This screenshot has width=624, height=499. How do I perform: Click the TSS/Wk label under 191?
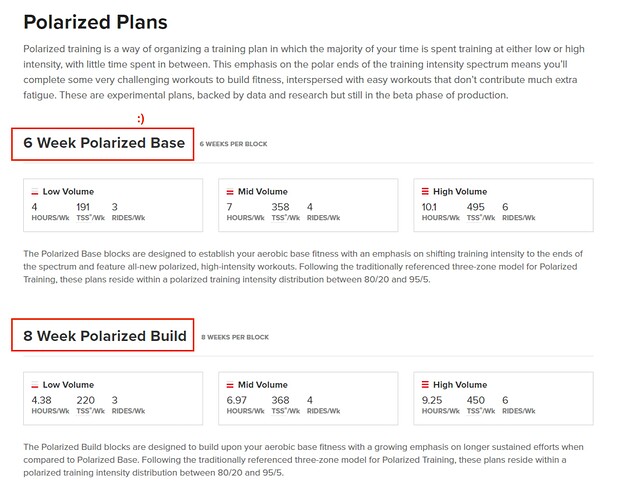[90, 218]
